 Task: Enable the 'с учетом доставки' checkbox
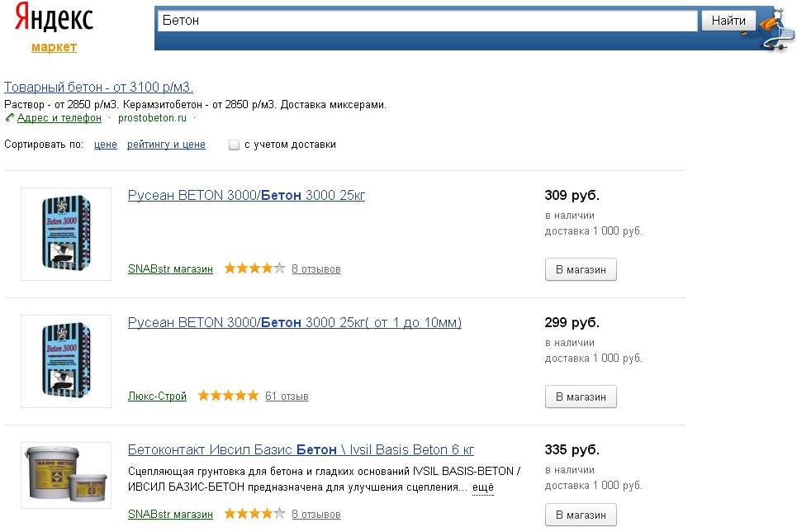tap(234, 145)
